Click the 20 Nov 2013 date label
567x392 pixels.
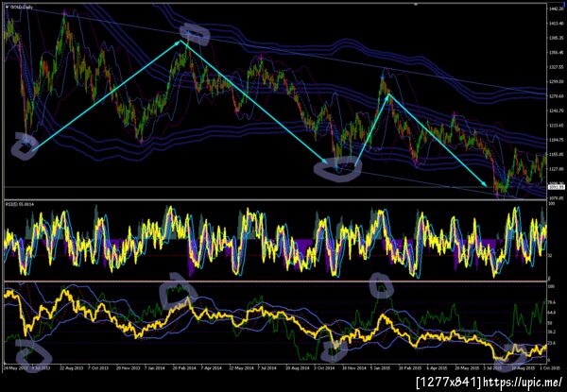[x=129, y=367]
